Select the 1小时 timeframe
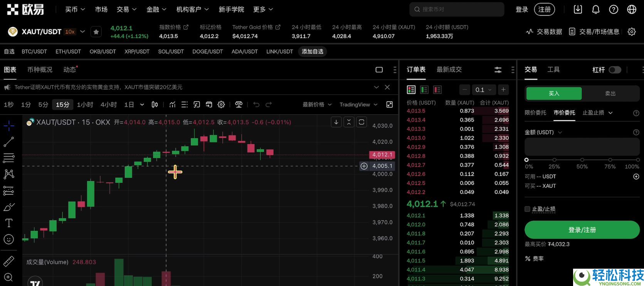644x286 pixels. click(x=85, y=104)
